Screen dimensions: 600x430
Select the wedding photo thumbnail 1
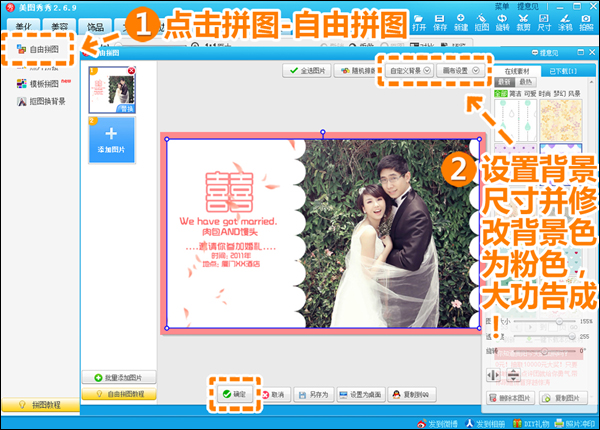click(112, 90)
